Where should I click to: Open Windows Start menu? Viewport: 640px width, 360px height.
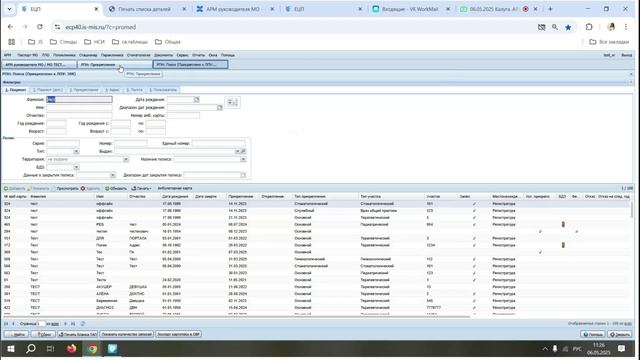(11, 349)
